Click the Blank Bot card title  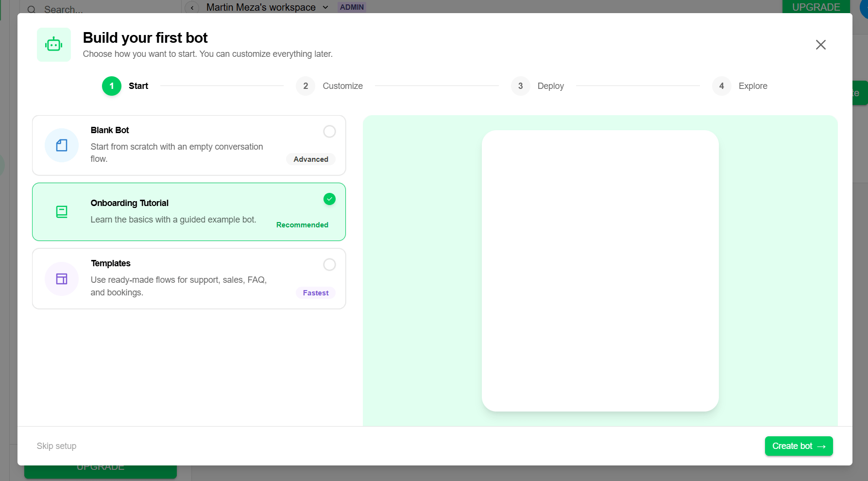point(110,130)
